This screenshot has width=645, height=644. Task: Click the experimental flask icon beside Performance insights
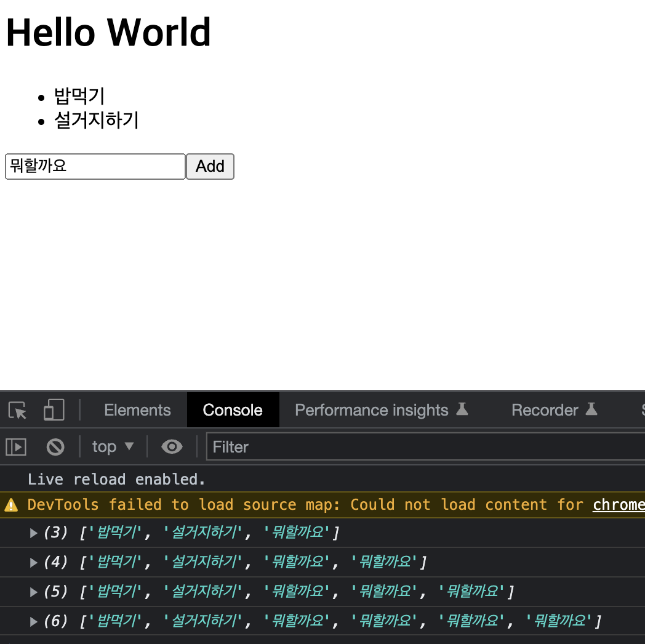pos(462,409)
